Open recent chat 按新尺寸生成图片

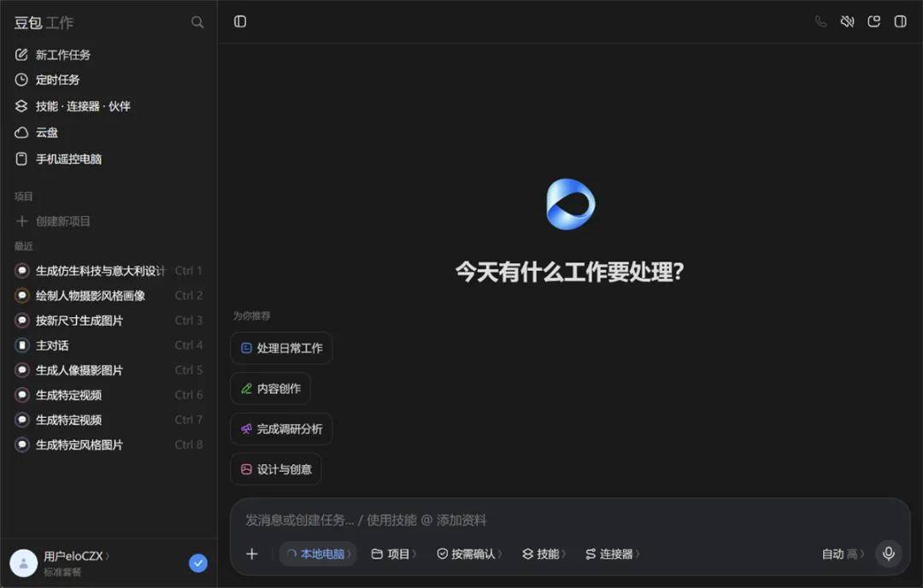pyautogui.click(x=109, y=320)
